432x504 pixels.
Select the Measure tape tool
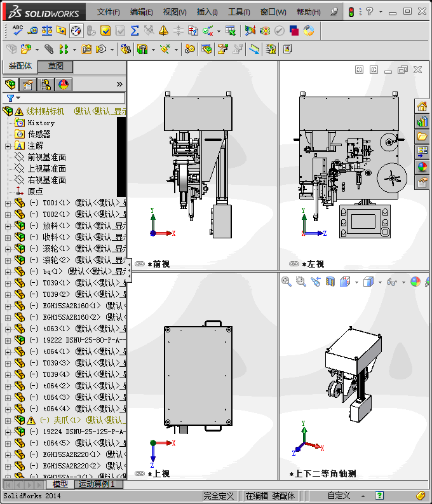click(x=32, y=31)
